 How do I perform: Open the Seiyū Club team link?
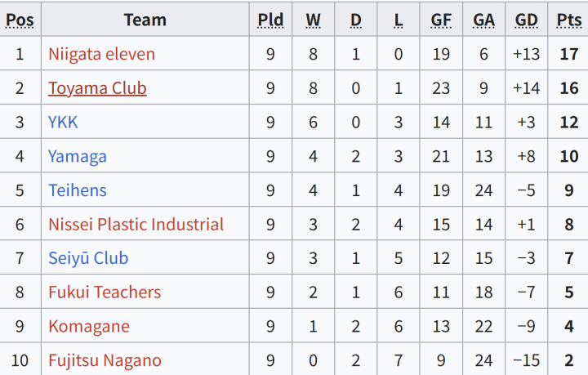pos(88,258)
